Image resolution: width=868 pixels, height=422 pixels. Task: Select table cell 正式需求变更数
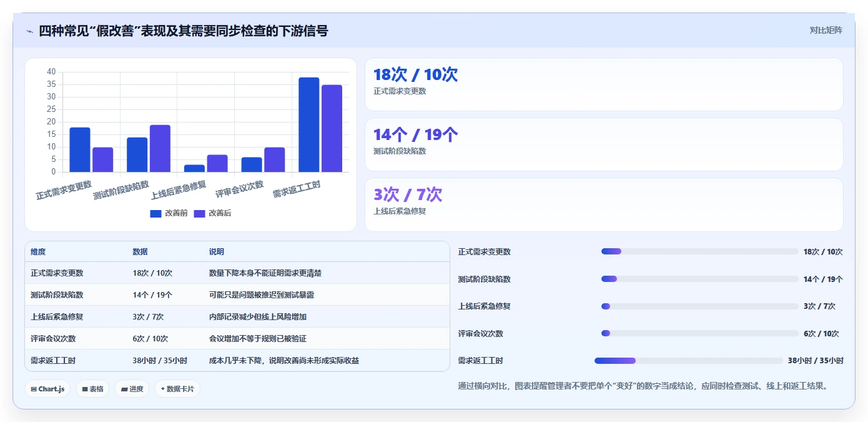pos(57,273)
